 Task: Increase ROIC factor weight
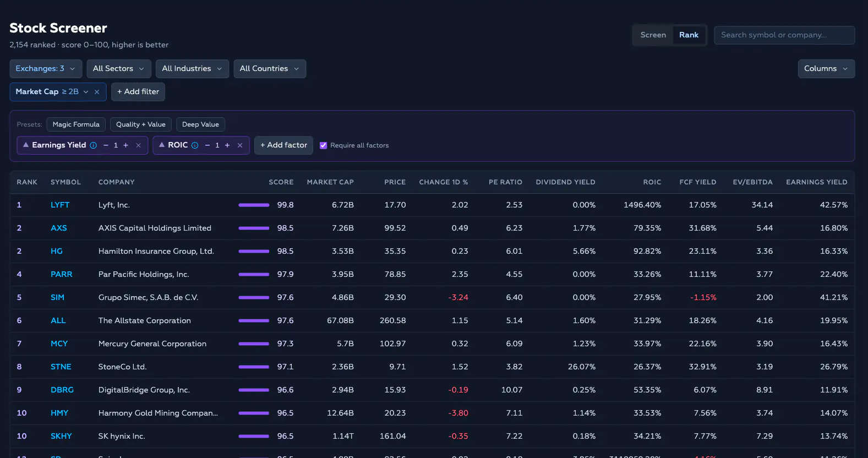227,145
